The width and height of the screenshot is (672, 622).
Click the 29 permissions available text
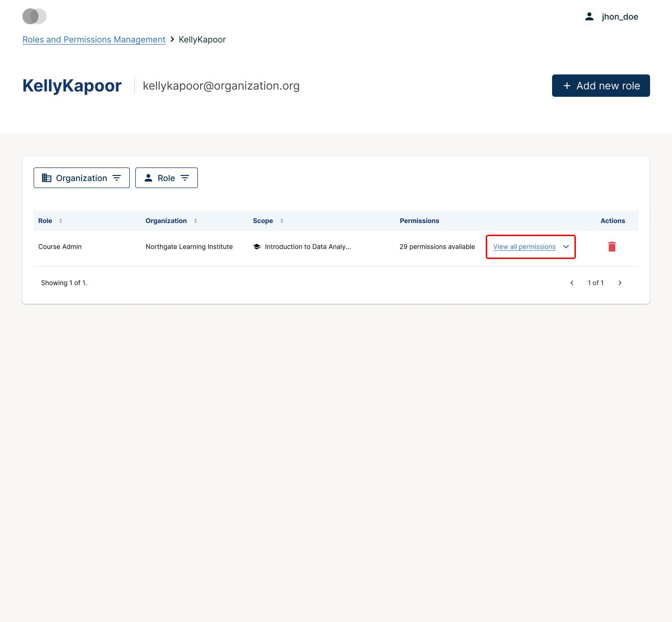click(x=437, y=247)
